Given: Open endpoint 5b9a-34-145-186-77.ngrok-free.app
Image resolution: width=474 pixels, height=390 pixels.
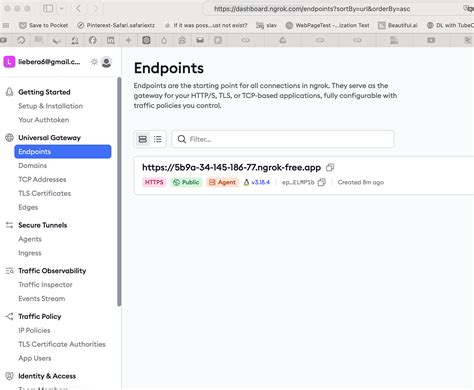Looking at the screenshot, I should click(231, 167).
